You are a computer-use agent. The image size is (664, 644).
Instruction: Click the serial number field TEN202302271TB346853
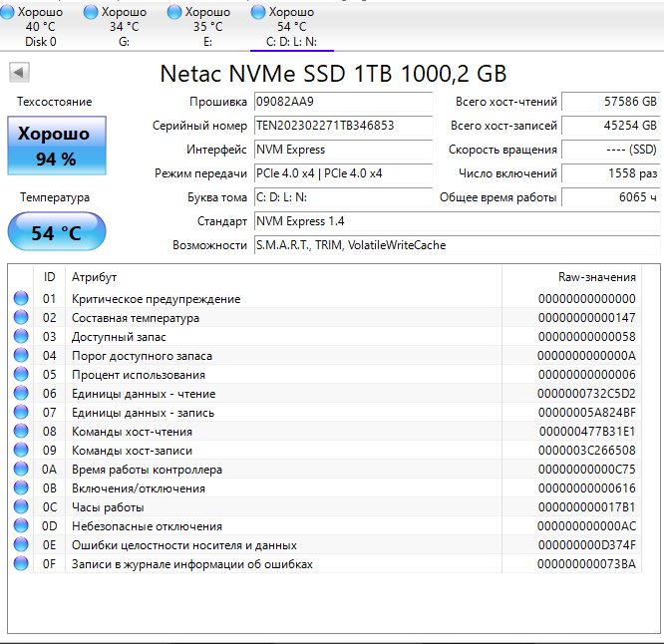[343, 126]
